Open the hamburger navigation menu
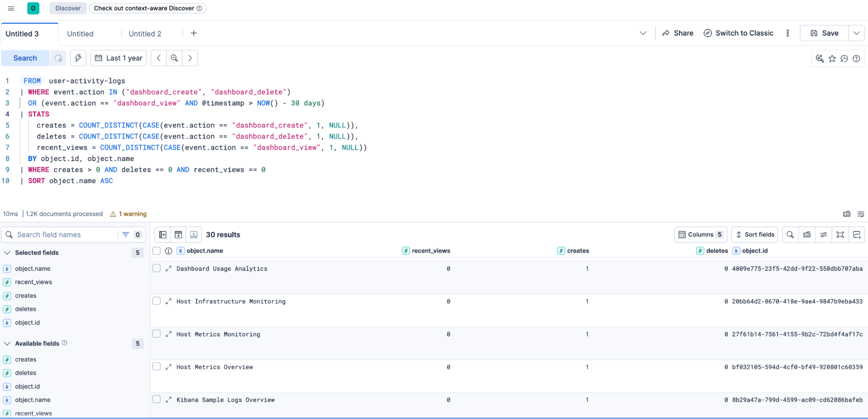868x419 pixels. coord(11,8)
